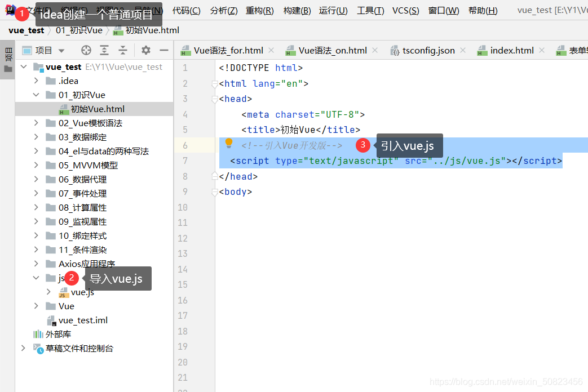The width and height of the screenshot is (588, 392).
Task: Hide the project panel with minus icon
Action: [164, 50]
